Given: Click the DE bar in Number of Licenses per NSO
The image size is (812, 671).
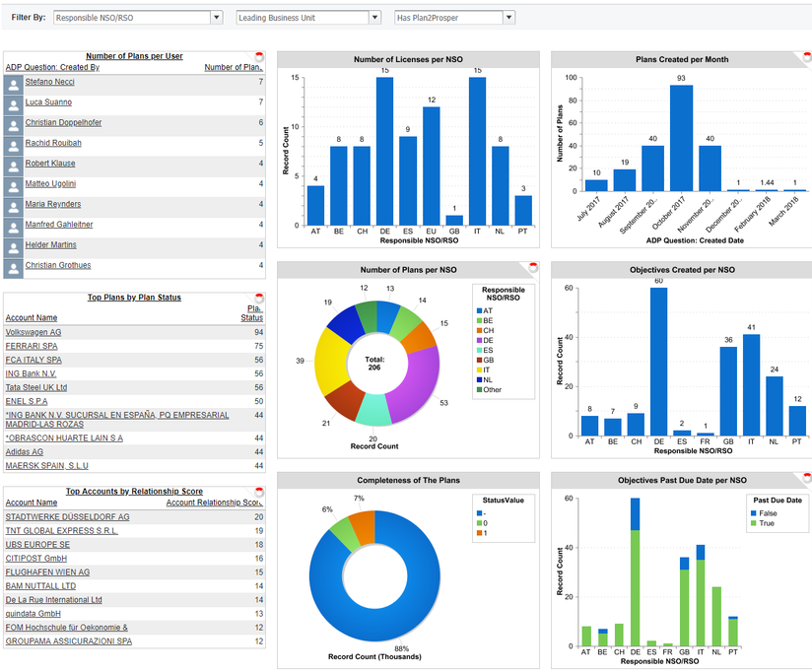Looking at the screenshot, I should 384,151.
